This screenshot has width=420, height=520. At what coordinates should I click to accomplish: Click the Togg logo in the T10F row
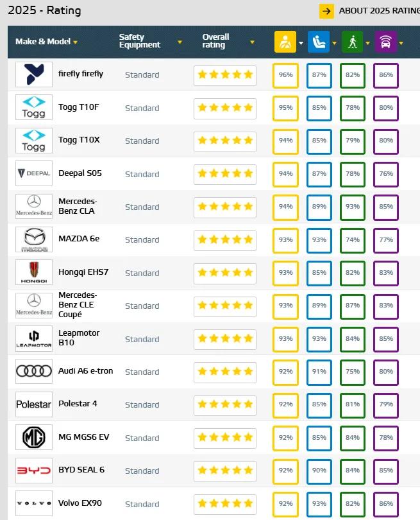click(34, 108)
